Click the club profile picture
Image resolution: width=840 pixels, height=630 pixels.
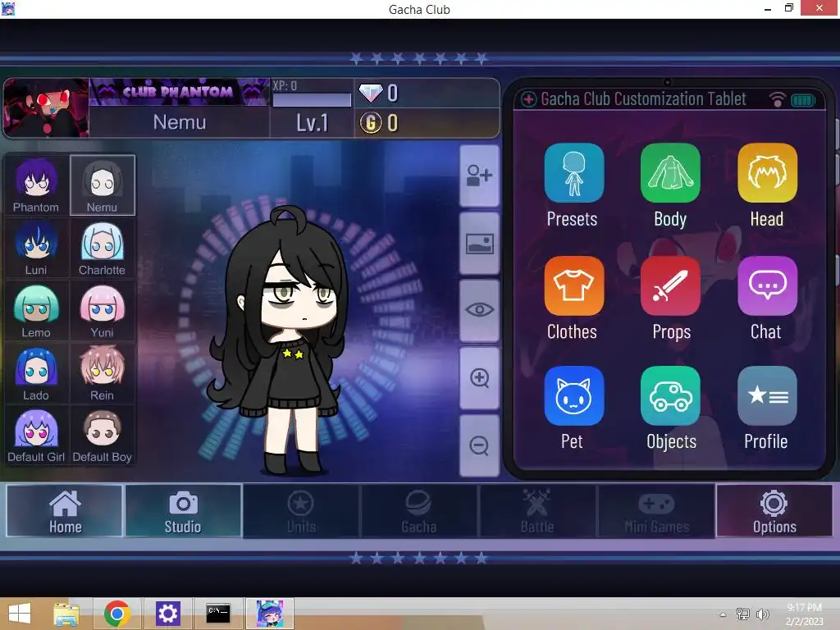click(x=46, y=107)
